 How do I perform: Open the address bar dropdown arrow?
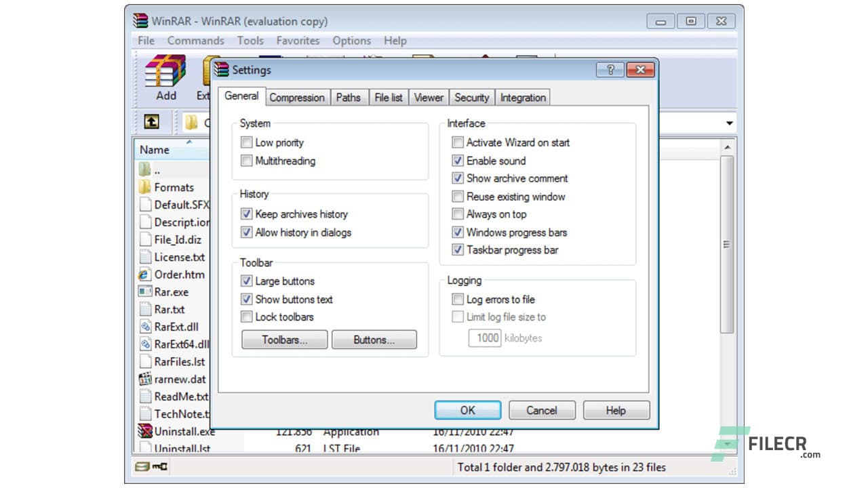(x=729, y=122)
